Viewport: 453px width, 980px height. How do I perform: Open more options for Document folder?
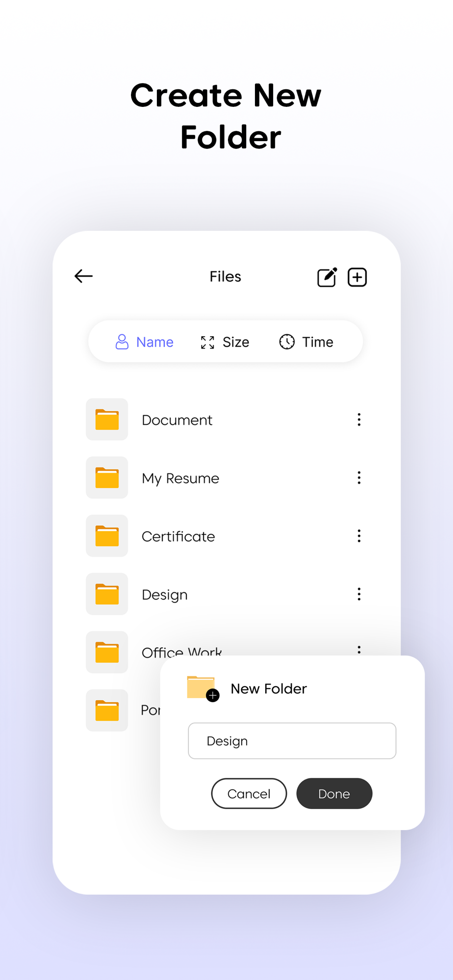click(359, 419)
